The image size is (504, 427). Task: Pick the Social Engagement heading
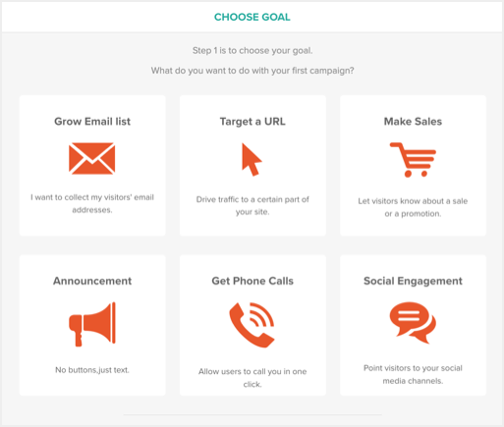click(x=413, y=281)
